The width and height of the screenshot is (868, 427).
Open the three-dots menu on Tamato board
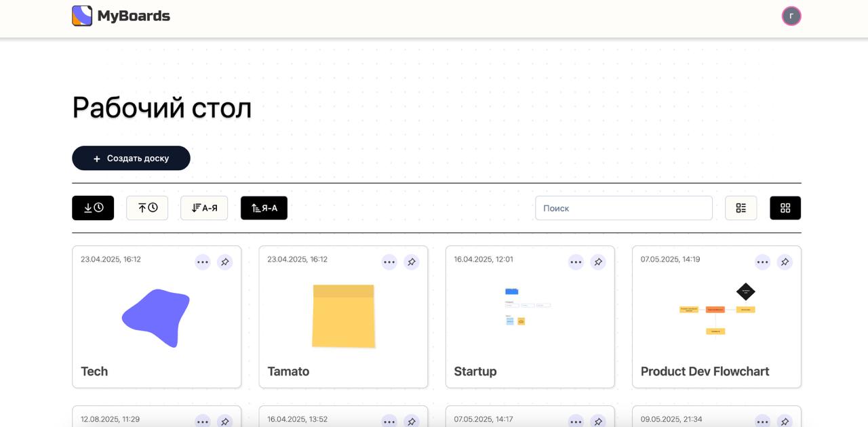389,262
